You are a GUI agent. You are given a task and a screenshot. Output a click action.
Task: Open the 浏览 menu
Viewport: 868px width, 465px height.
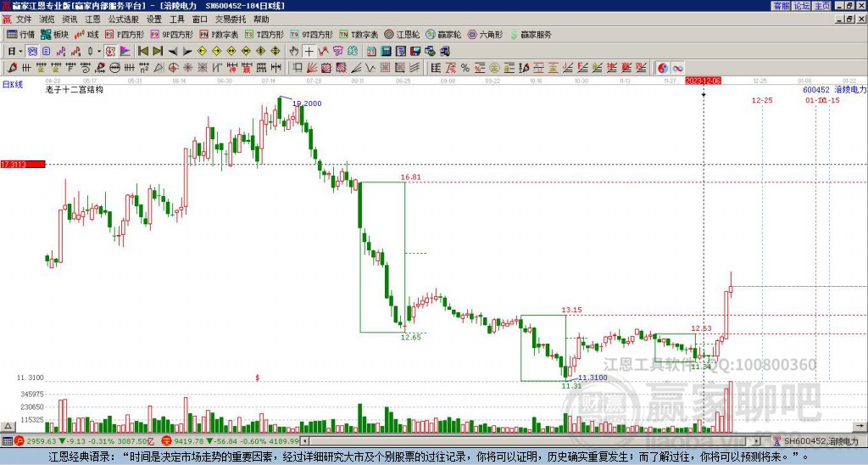coord(47,20)
